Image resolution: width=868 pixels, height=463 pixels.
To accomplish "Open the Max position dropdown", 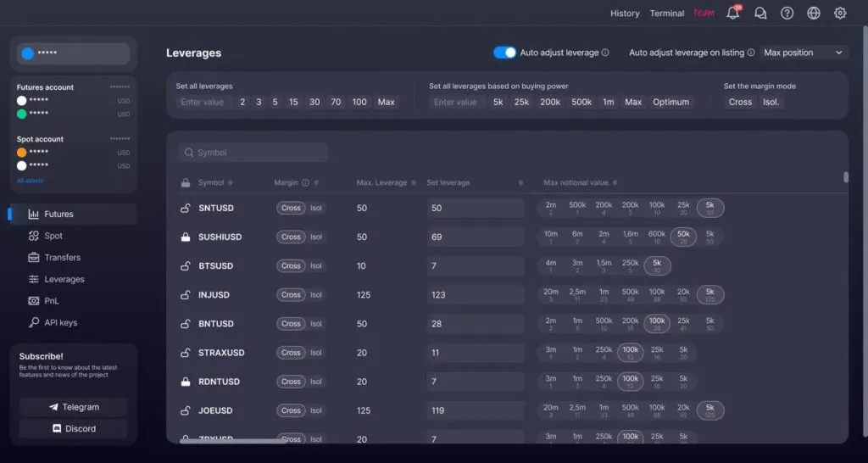I will point(804,53).
